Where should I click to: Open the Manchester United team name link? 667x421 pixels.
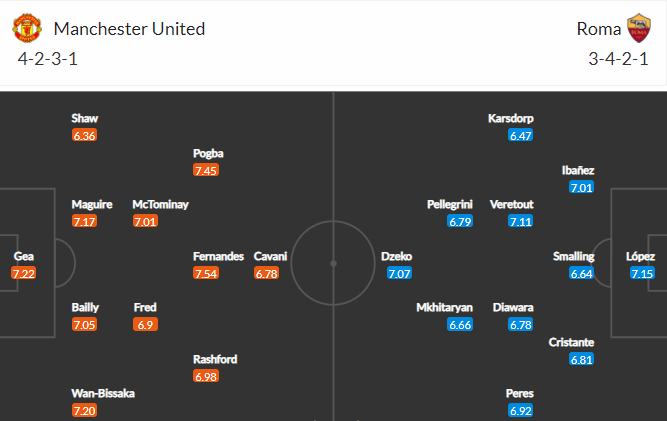click(x=129, y=29)
